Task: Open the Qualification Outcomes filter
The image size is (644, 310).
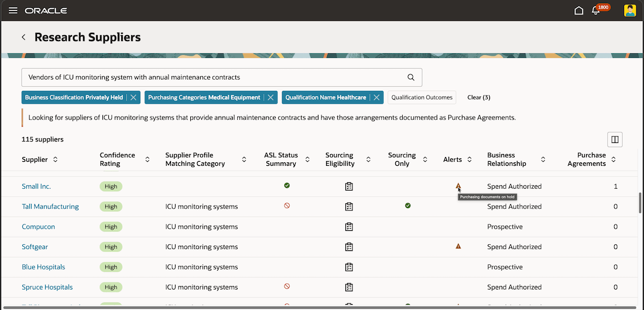Action: coord(422,97)
